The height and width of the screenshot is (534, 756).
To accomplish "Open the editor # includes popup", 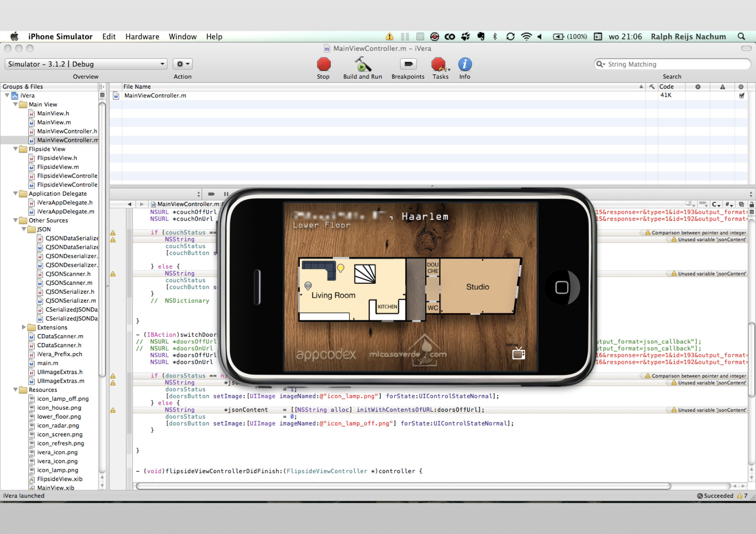I will 729,204.
